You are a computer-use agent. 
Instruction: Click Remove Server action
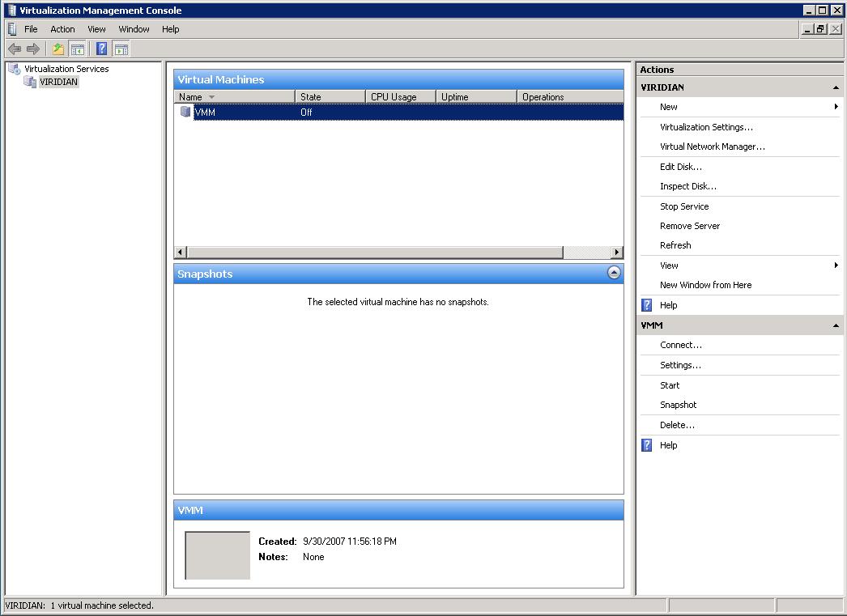[690, 226]
